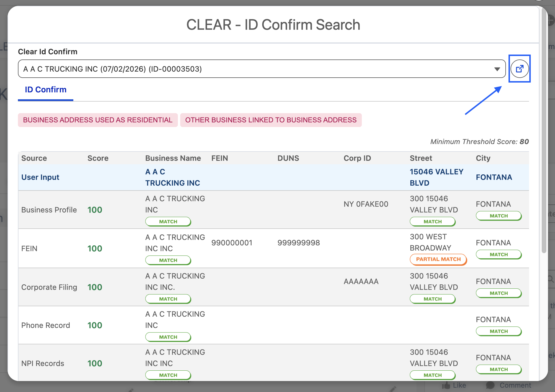Click the Source column header

[x=34, y=158]
